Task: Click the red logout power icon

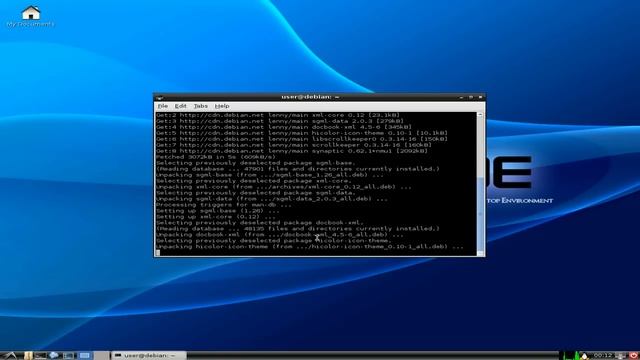Action: coord(633,356)
